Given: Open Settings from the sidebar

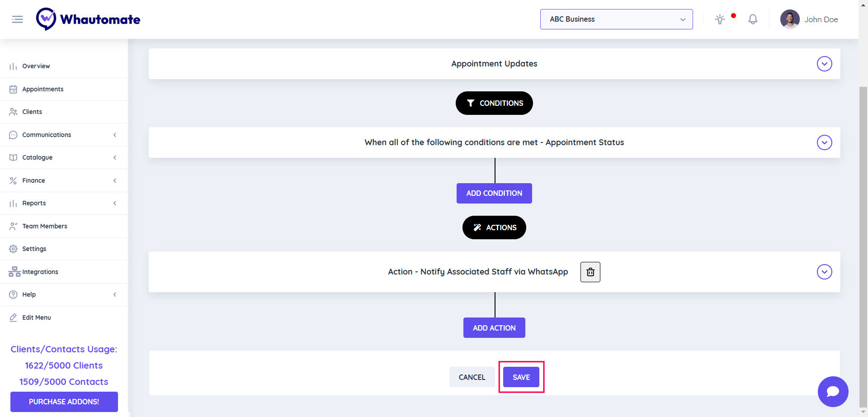Looking at the screenshot, I should click(x=34, y=249).
